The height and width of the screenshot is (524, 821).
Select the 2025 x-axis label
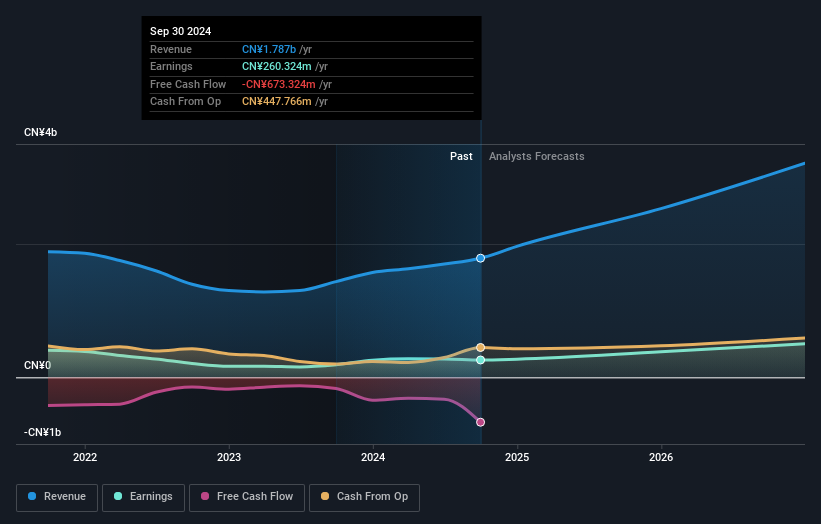coord(517,457)
